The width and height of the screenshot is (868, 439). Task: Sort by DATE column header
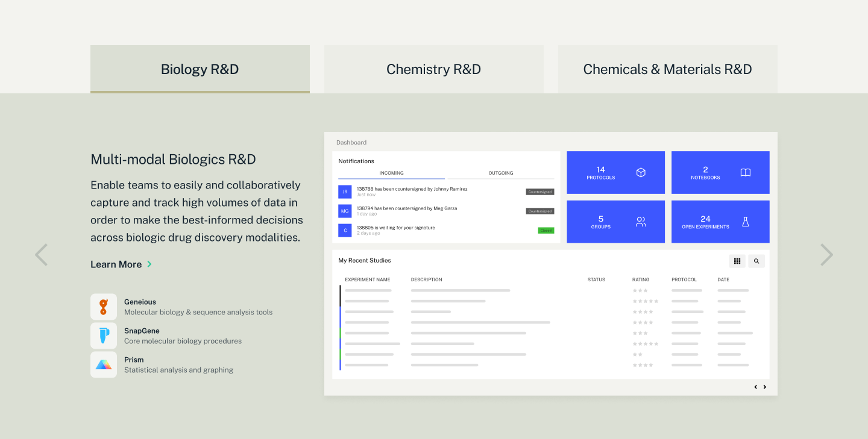(x=723, y=280)
